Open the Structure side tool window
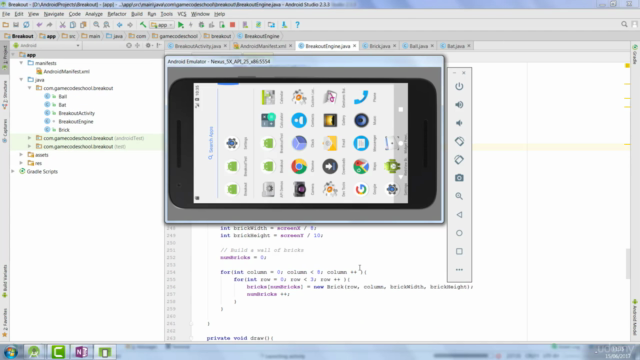The width and height of the screenshot is (640, 360). pos(5,95)
